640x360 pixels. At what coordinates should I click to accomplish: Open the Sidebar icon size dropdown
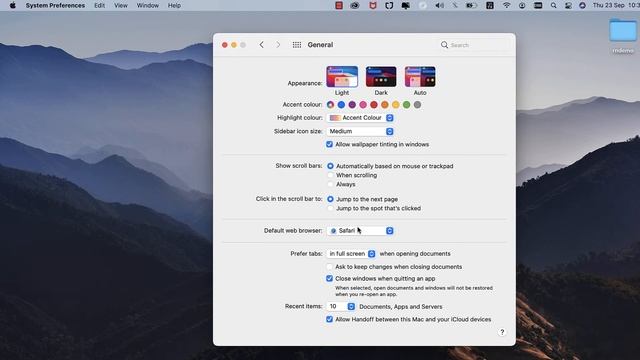coord(360,131)
